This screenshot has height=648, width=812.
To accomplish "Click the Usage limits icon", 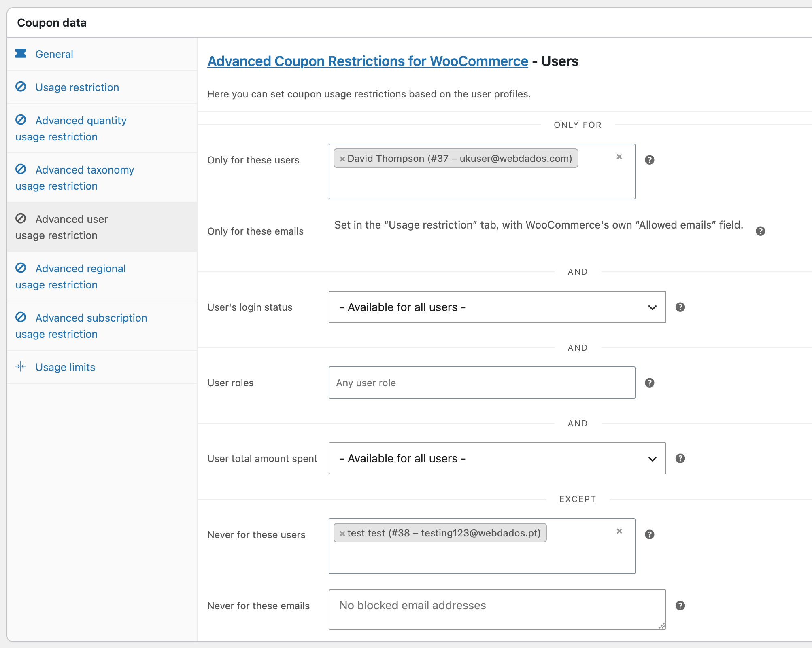I will [21, 366].
